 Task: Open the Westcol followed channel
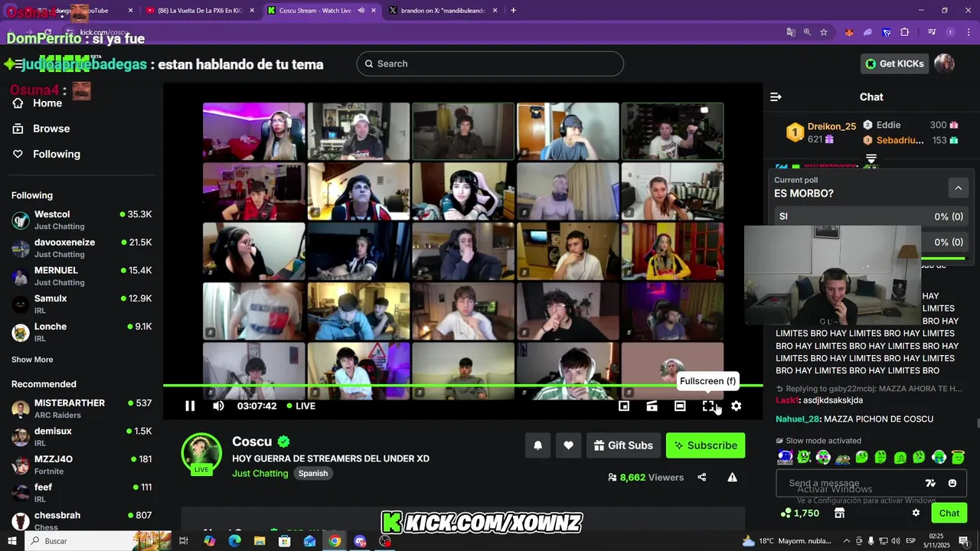[81, 220]
